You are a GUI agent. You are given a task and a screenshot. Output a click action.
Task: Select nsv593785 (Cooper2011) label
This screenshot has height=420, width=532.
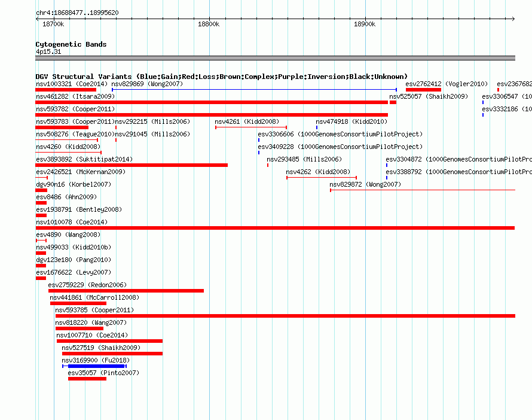coord(94,310)
